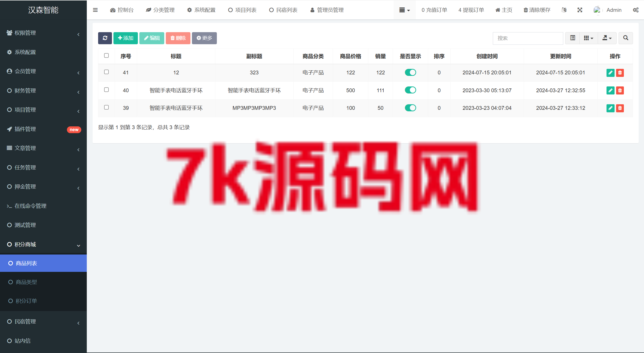The height and width of the screenshot is (353, 644).
Task: Expand 任务管理 in the sidebar
Action: [43, 168]
